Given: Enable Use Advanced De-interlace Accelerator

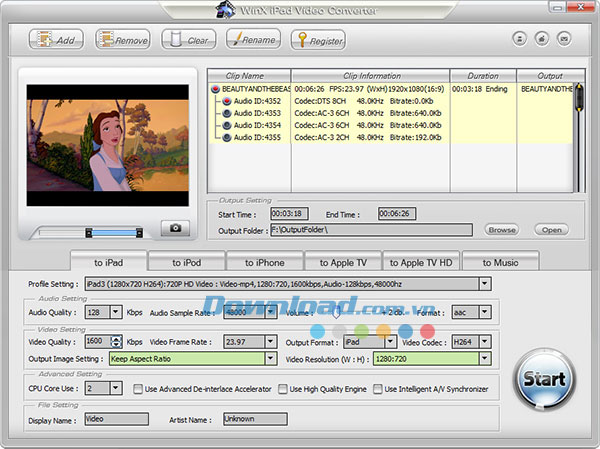Looking at the screenshot, I should click(x=138, y=389).
